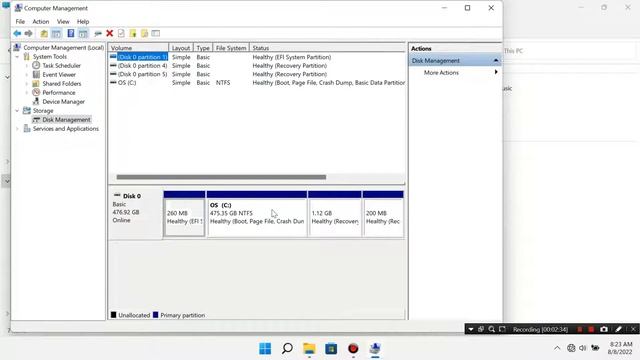
Task: Expand the Event Viewer tree node
Action: 27,74
